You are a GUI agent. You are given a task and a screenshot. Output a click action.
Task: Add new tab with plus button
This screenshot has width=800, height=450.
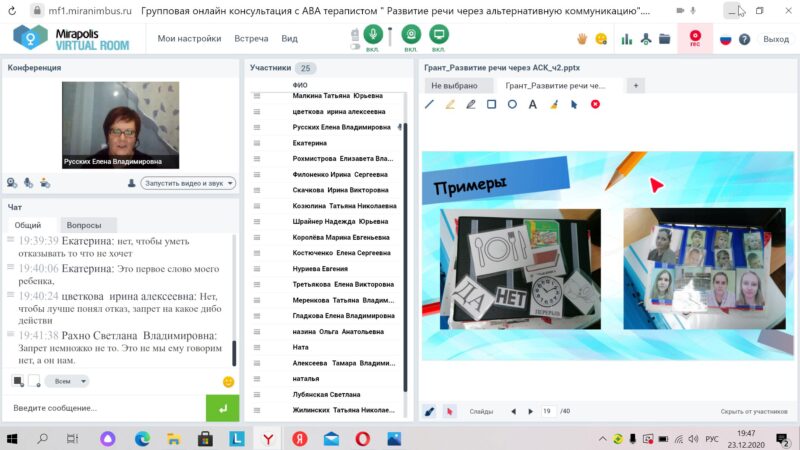(635, 86)
